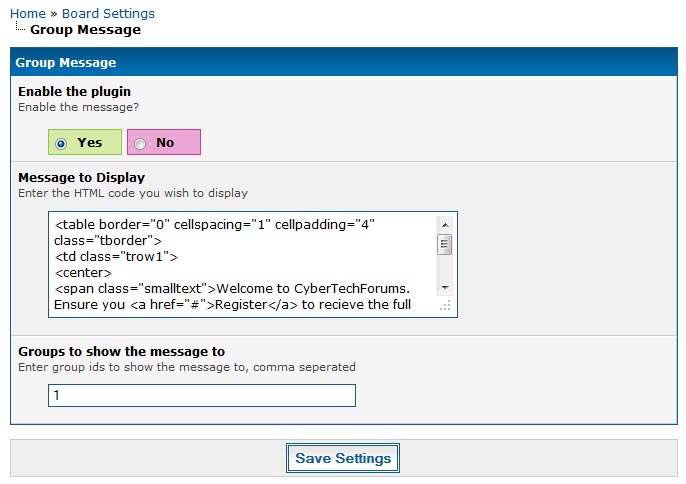
Task: Click the 'Enable the plugin' setting title
Action: pos(74,91)
